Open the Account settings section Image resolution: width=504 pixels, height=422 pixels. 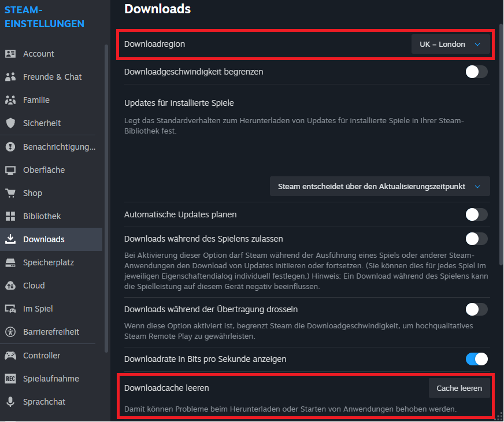tap(51, 54)
